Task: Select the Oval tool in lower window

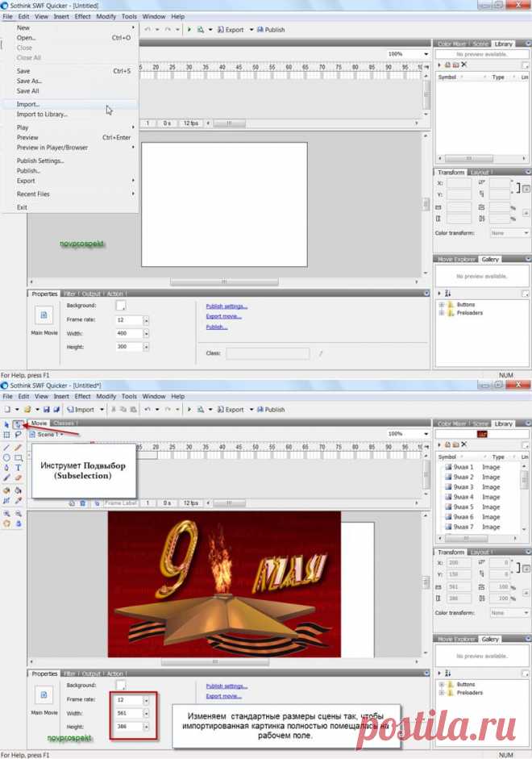Action: pos(6,457)
